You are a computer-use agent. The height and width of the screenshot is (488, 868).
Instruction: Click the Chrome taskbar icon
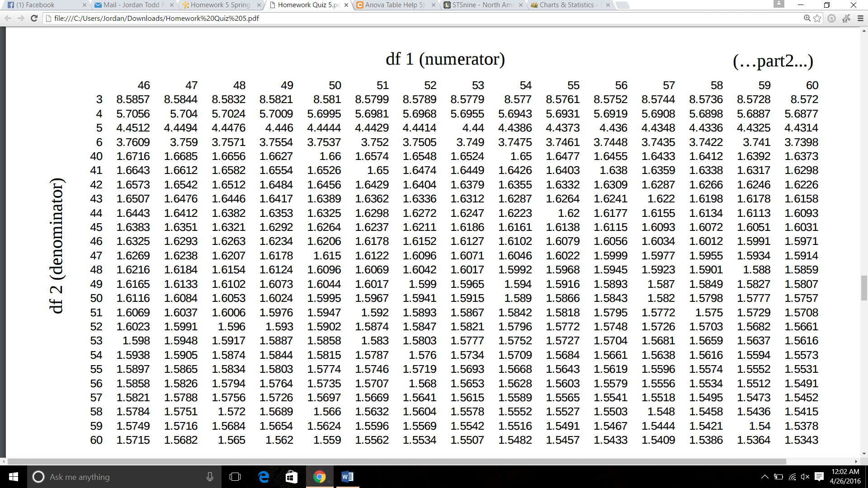pyautogui.click(x=320, y=477)
